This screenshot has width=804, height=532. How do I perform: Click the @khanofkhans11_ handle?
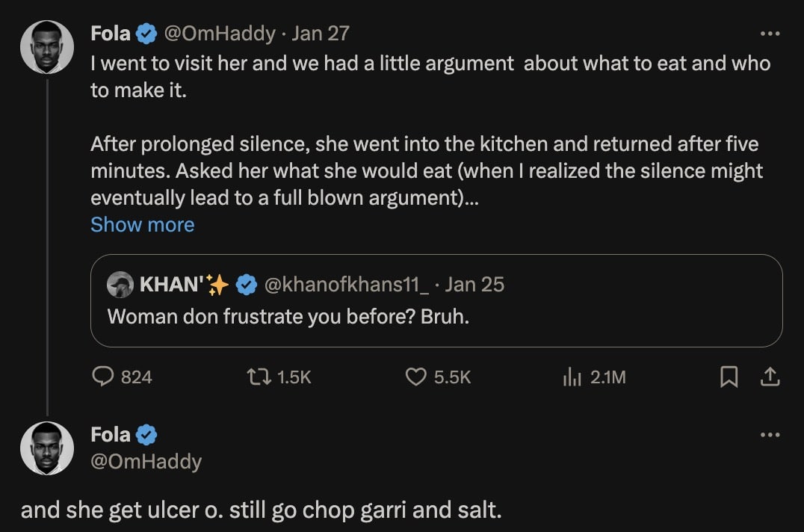tap(347, 285)
